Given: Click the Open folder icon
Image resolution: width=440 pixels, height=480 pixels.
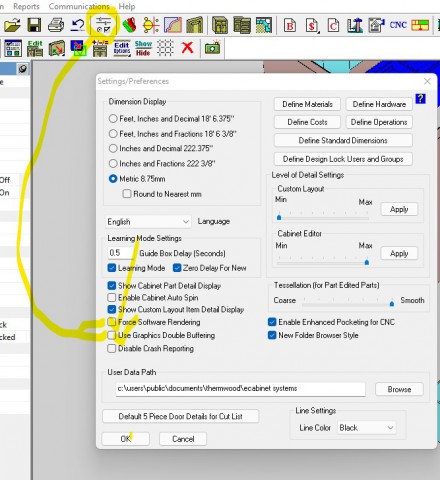Looking at the screenshot, I should (12, 25).
